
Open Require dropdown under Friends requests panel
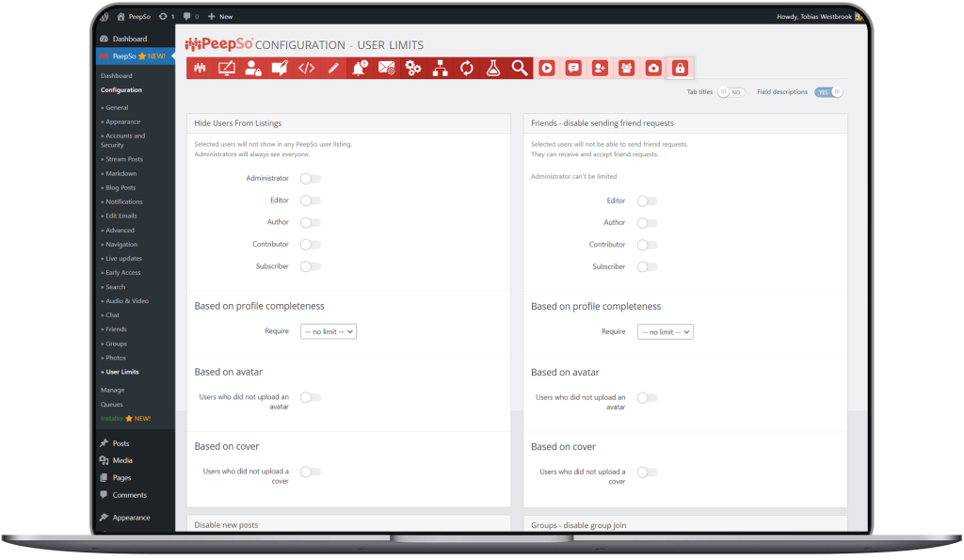[666, 332]
